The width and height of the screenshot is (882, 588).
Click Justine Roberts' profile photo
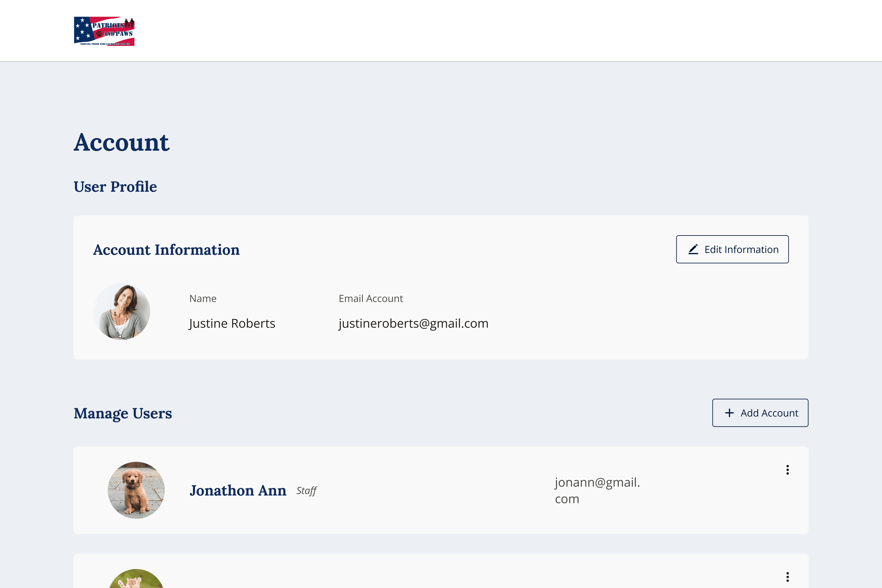point(121,311)
